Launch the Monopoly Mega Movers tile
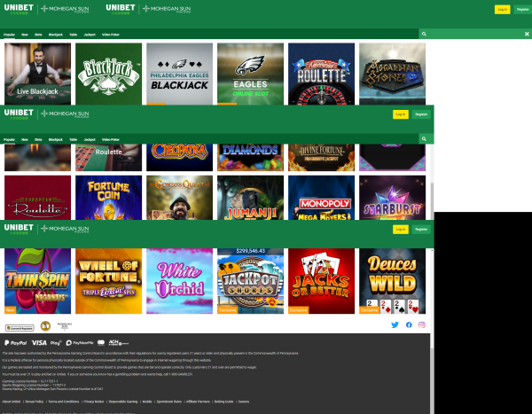This screenshot has width=532, height=414. [321, 198]
